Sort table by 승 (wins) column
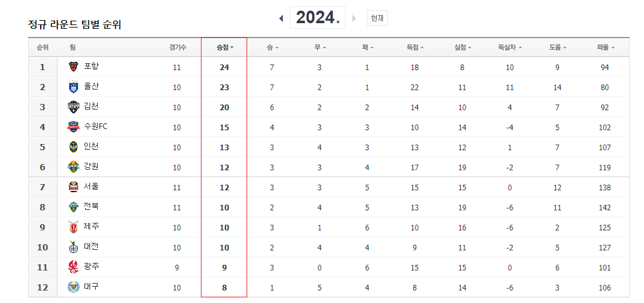 coord(272,48)
